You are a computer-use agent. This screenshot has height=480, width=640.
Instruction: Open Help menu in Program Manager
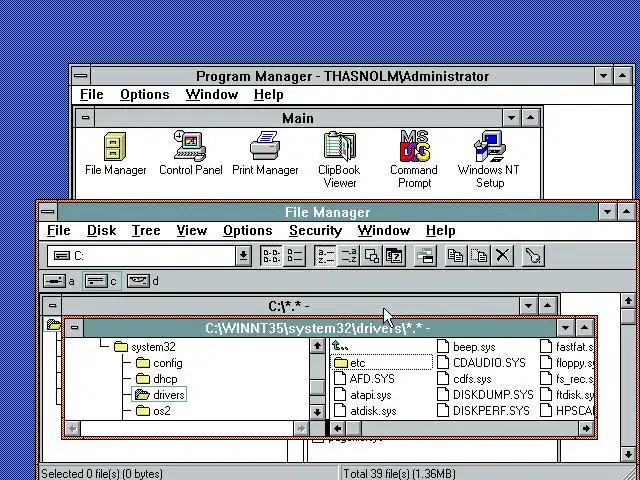tap(269, 95)
